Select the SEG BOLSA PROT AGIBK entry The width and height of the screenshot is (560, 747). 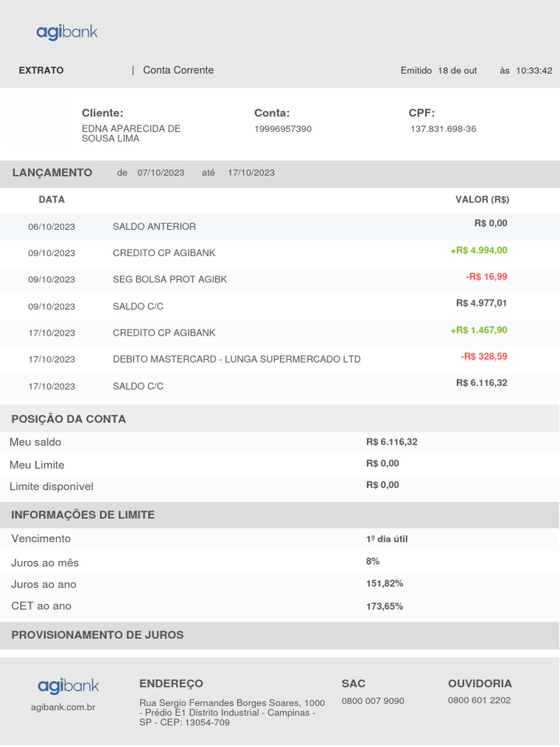pyautogui.click(x=170, y=279)
